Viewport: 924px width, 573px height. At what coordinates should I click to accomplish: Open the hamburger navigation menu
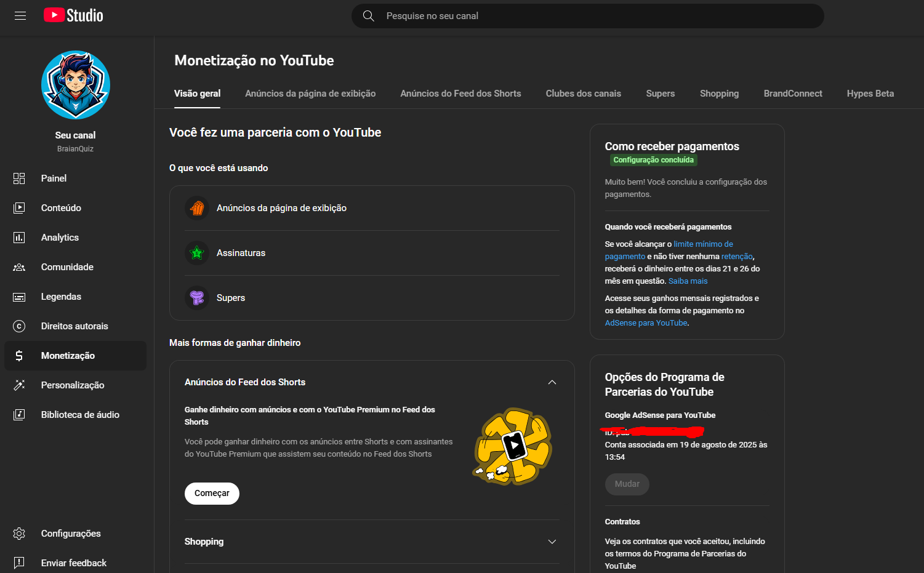[x=20, y=16]
